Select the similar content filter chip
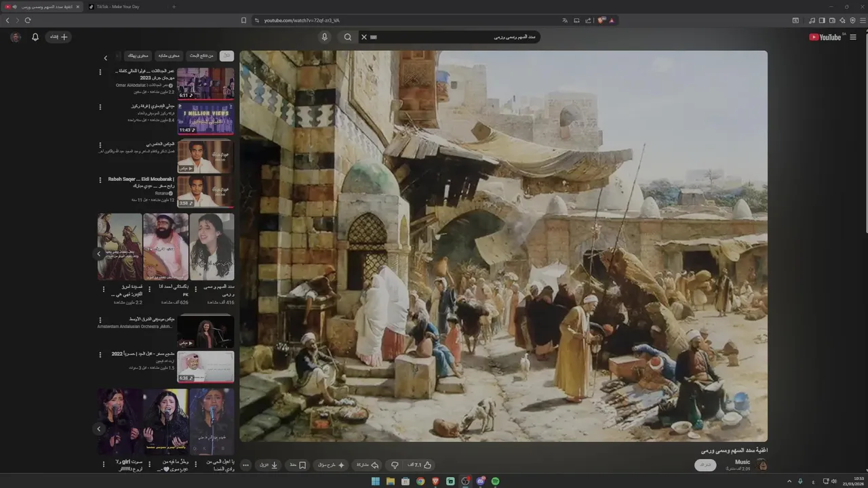 coord(168,56)
